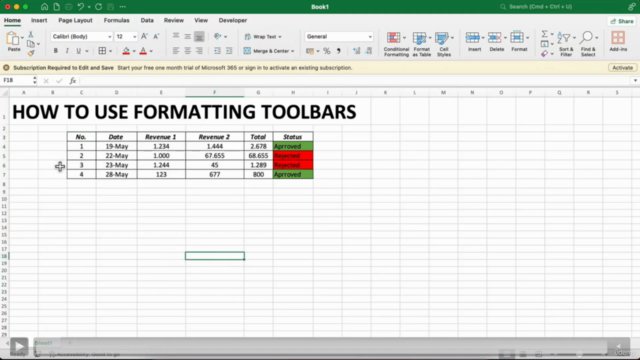
Task: Click the Name Box showing F18
Action: click(x=16, y=80)
